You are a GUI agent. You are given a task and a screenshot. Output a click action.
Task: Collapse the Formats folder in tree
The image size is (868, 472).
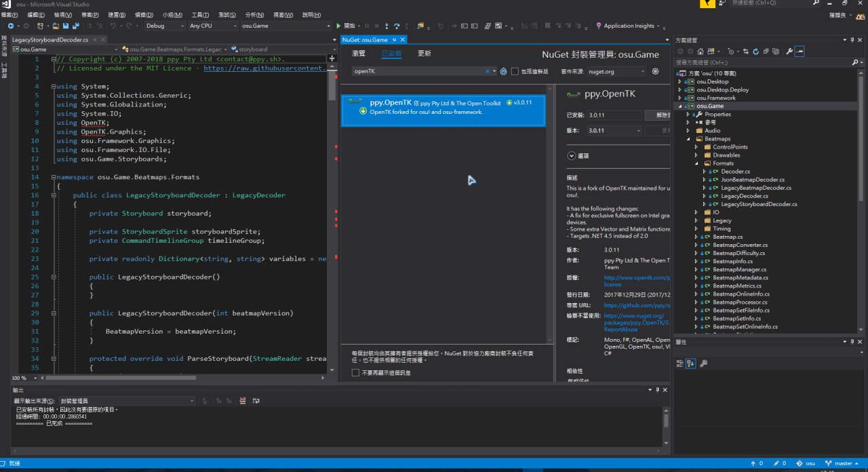point(696,163)
